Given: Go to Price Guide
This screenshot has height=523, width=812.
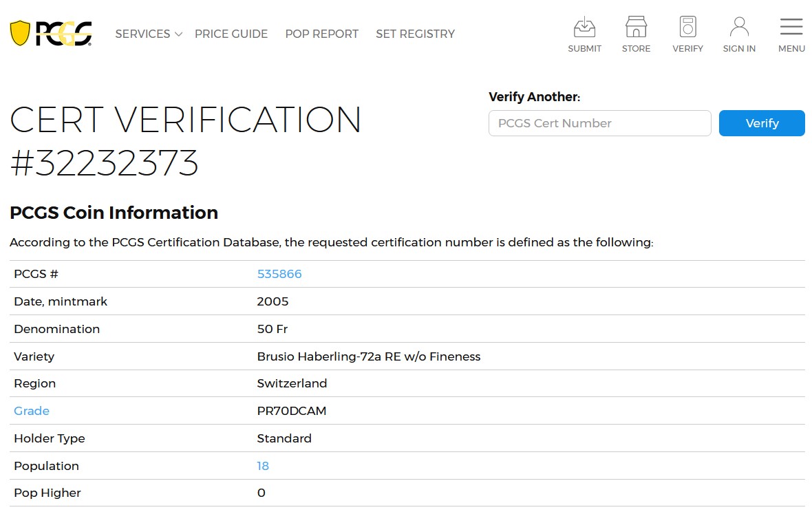Looking at the screenshot, I should coord(231,34).
